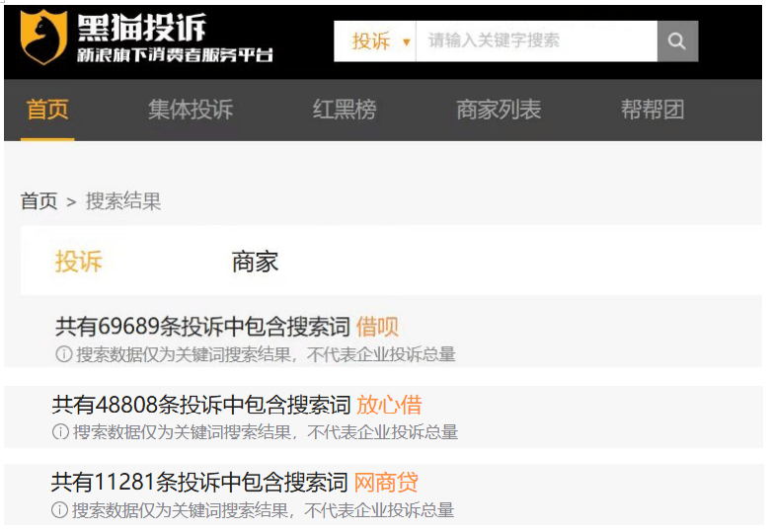
Task: Open the 商家列表 navigation item
Action: [x=499, y=110]
